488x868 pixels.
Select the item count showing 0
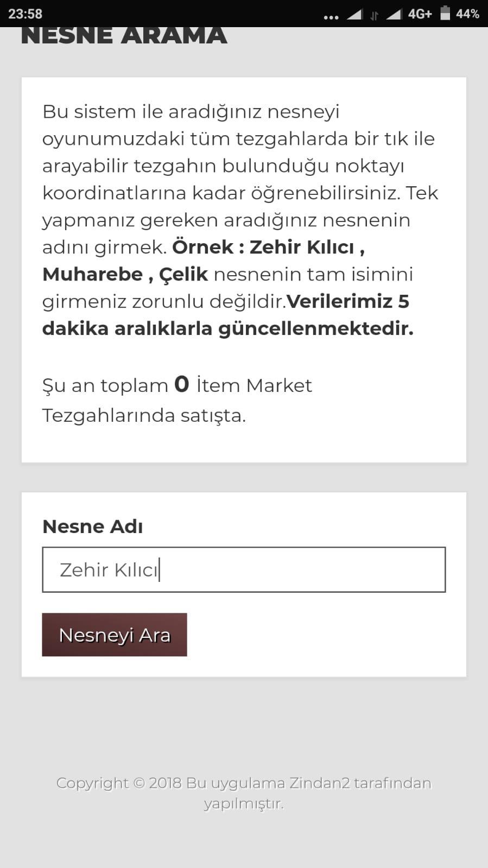(x=182, y=384)
